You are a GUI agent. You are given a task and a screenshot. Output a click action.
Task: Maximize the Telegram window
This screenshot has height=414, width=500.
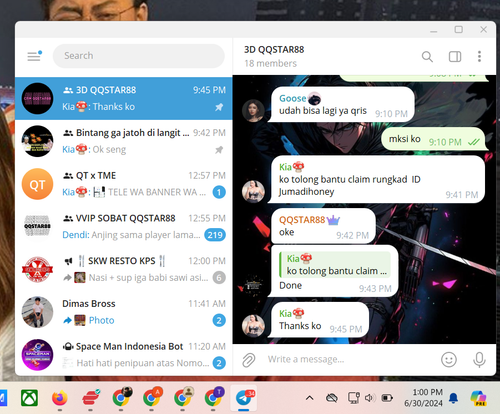point(459,30)
